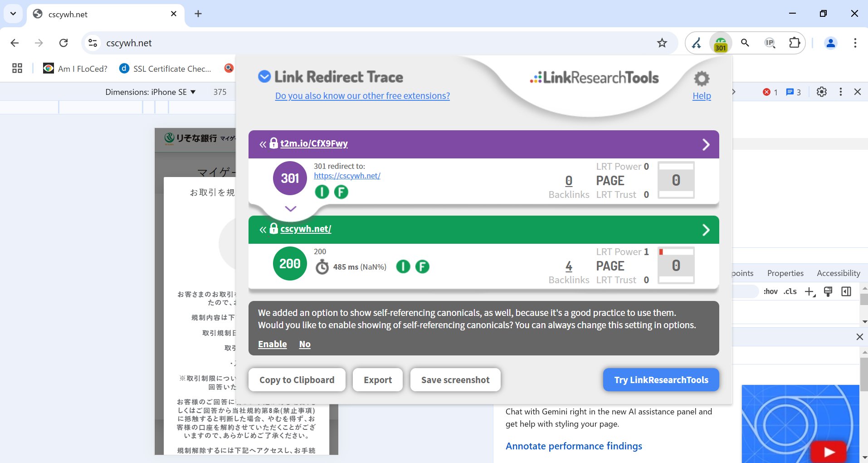Open the apps grid in bookmarks bar
Viewport: 868px width, 463px height.
point(17,69)
